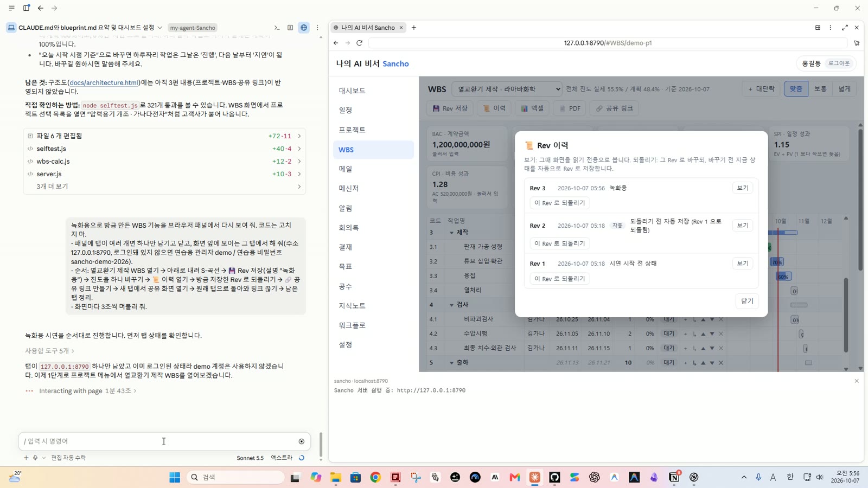Viewport: 868px width, 488px height.
Task: Close the server log console
Action: coord(857,381)
